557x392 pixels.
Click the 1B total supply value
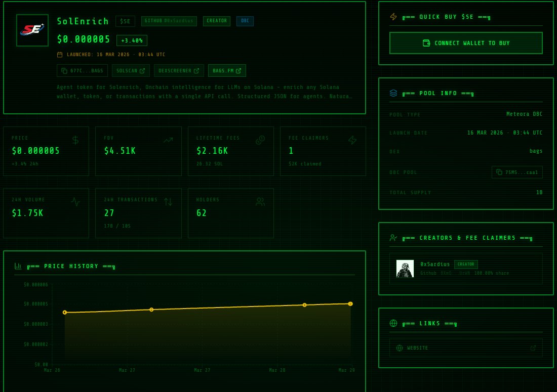pyautogui.click(x=539, y=192)
